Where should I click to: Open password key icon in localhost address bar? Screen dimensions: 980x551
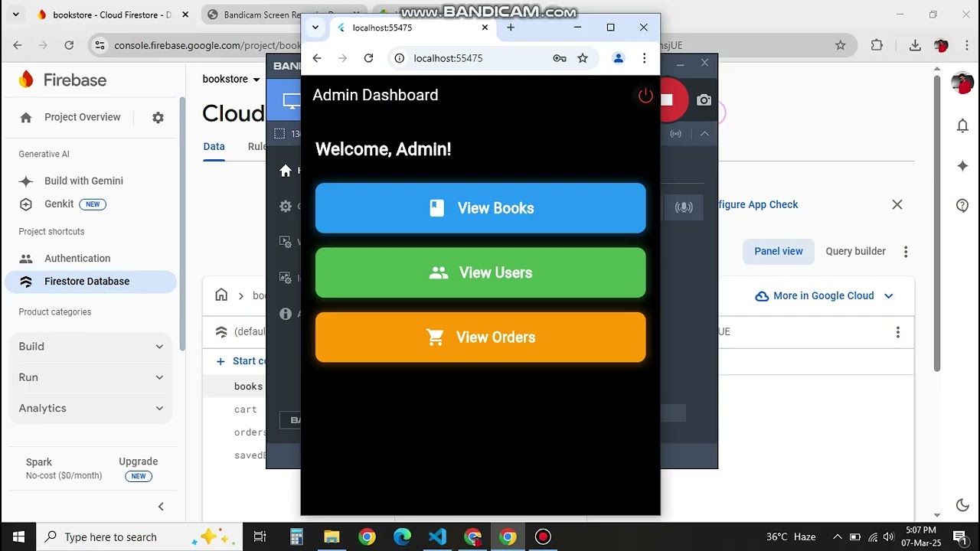pos(560,58)
